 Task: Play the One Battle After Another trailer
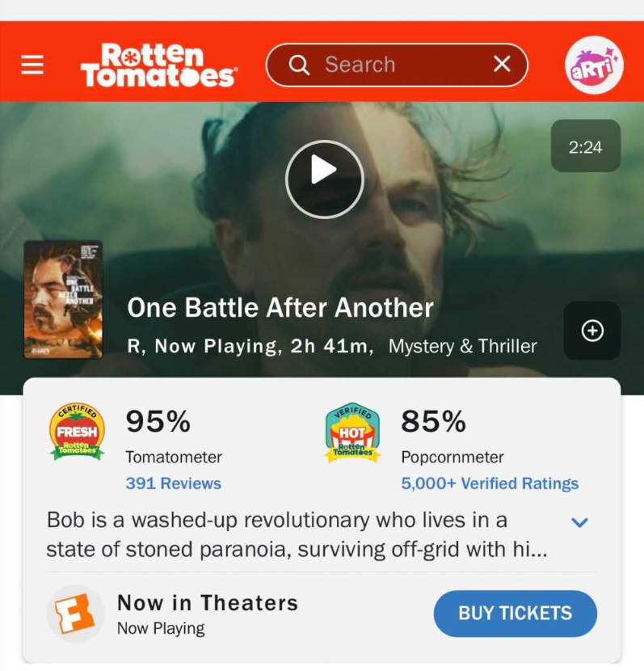coord(325,179)
